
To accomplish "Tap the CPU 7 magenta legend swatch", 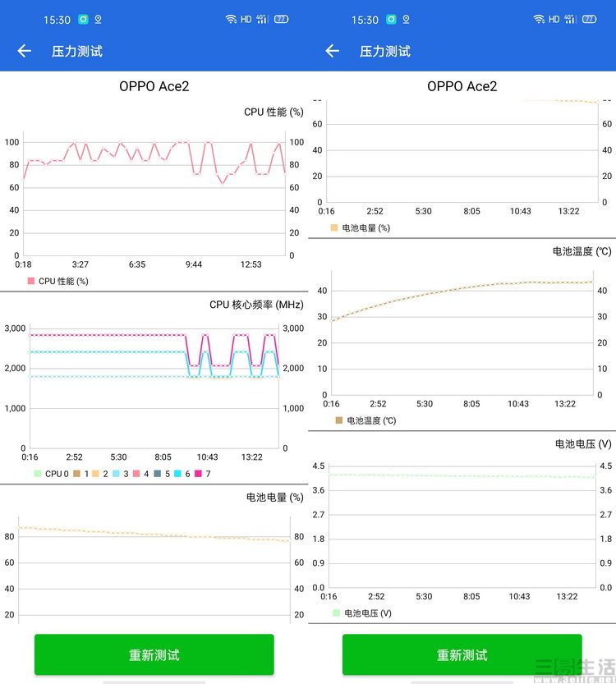I will point(198,473).
